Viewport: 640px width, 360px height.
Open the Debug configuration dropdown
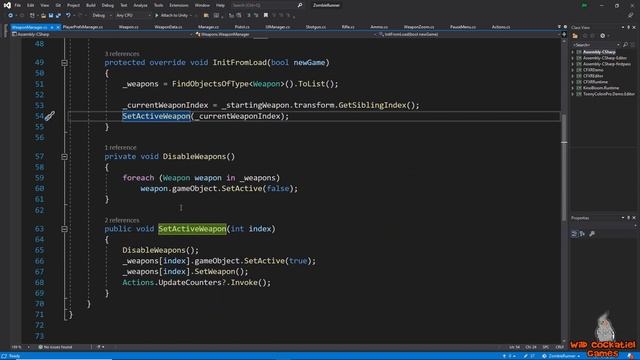pyautogui.click(x=102, y=16)
